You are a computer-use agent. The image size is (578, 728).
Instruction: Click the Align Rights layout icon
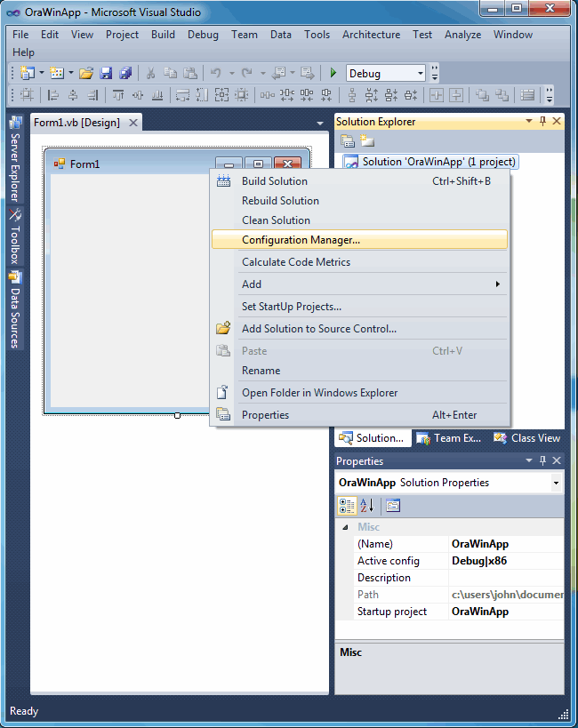[x=92, y=95]
